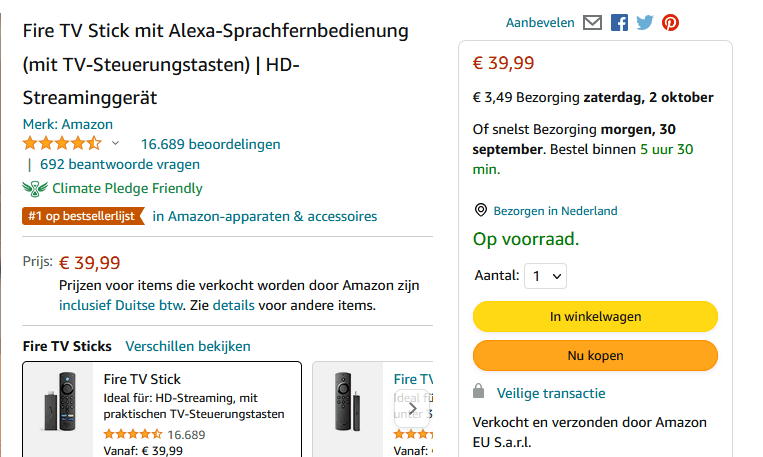Open 16.689 beoordelingen reviews link

[210, 144]
